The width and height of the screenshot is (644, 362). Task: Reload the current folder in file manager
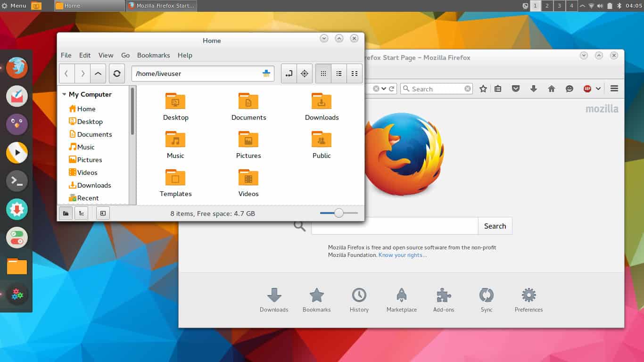[117, 74]
